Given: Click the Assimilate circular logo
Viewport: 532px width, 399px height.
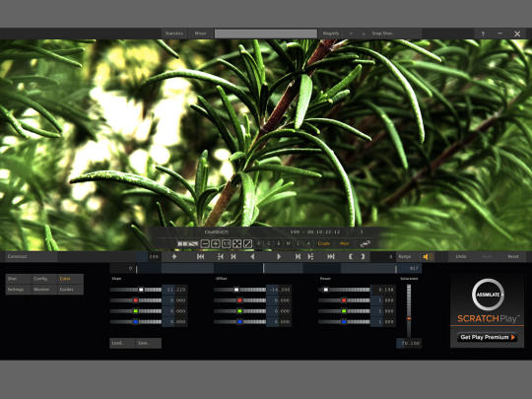Looking at the screenshot, I should click(488, 295).
